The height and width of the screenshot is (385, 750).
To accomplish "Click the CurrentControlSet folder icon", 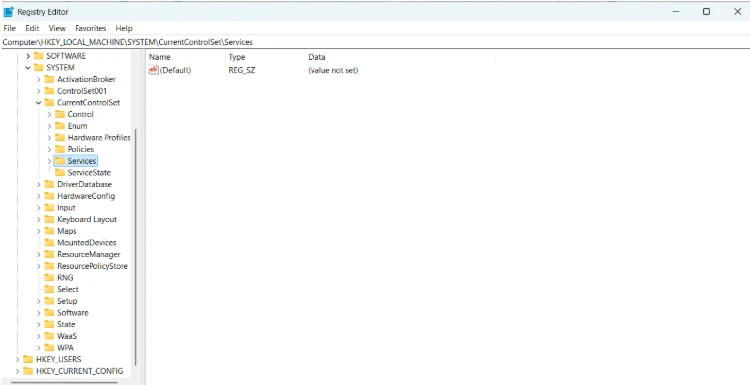I will pos(49,102).
